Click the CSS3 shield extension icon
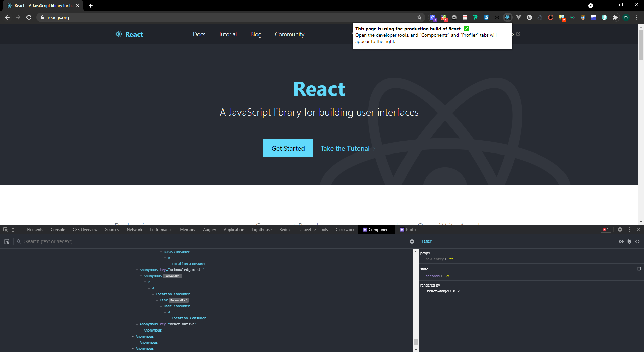 [x=486, y=17]
